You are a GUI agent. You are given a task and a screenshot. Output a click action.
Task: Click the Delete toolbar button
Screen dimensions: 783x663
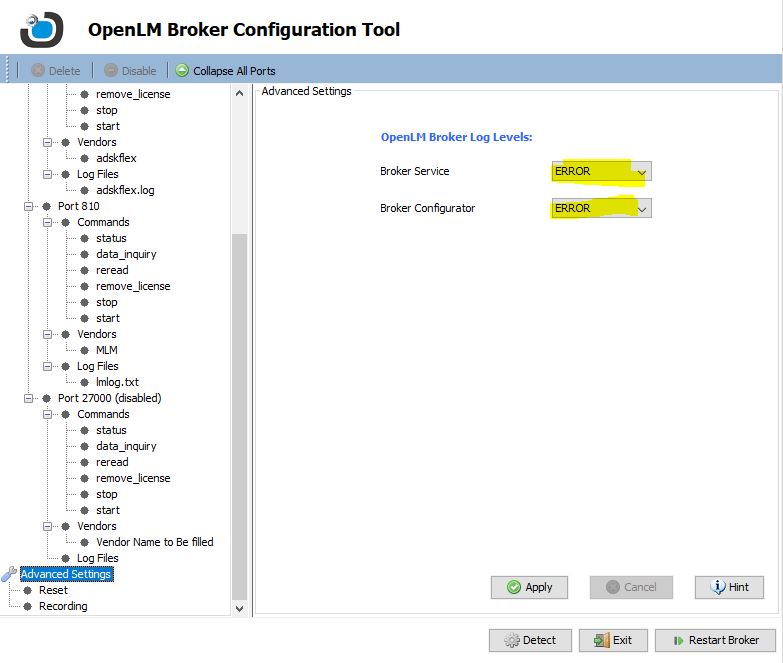pyautogui.click(x=55, y=71)
